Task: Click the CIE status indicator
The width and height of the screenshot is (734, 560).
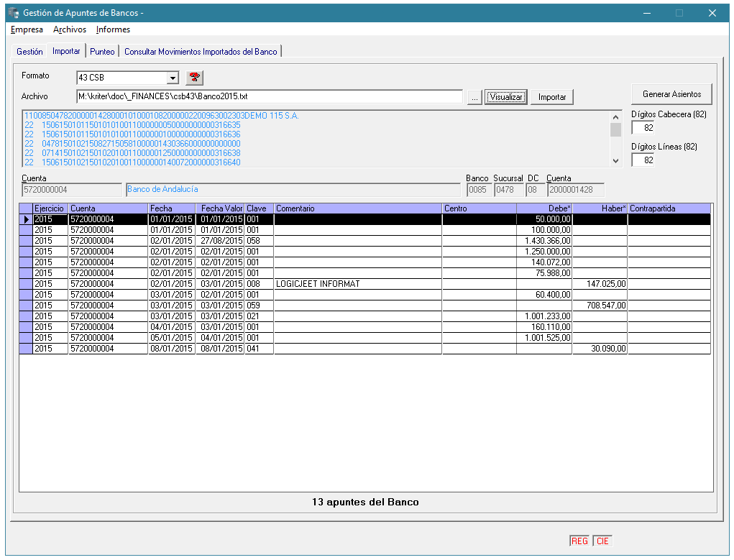Action: (602, 541)
